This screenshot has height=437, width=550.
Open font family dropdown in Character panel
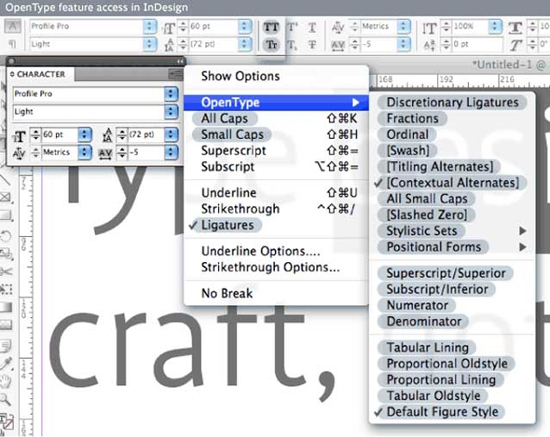171,94
